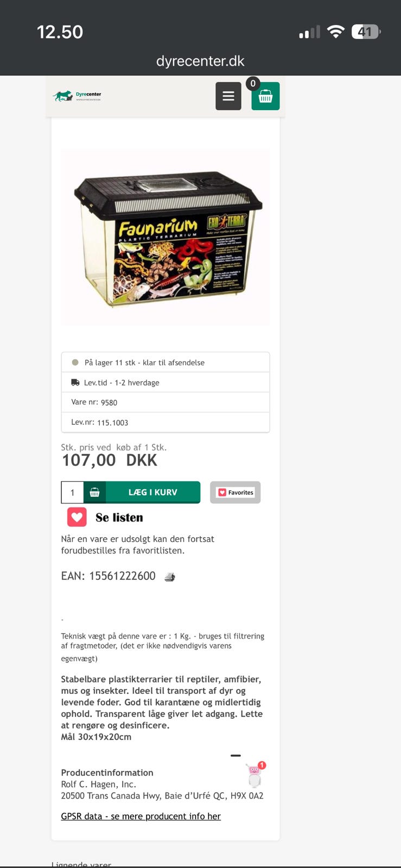The image size is (401, 868).
Task: Click the printer icon beside EAN
Action: tap(170, 577)
